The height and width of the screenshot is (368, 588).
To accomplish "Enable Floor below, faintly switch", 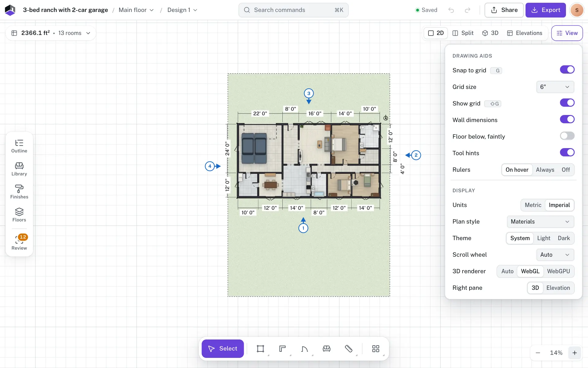I will pos(567,136).
